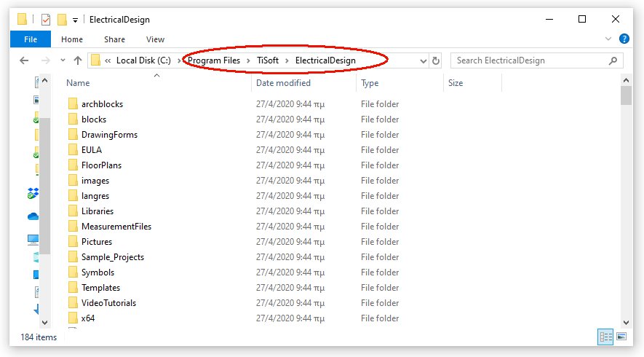The image size is (644, 357).
Task: Open the recent locations dropdown
Action: [62, 60]
